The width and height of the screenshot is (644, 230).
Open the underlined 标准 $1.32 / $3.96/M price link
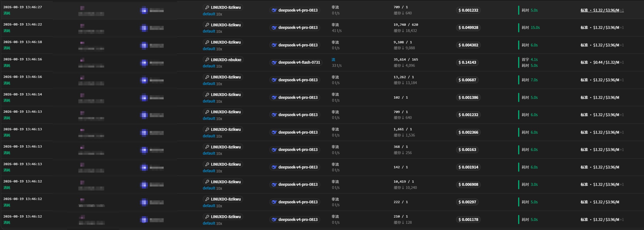(x=602, y=10)
